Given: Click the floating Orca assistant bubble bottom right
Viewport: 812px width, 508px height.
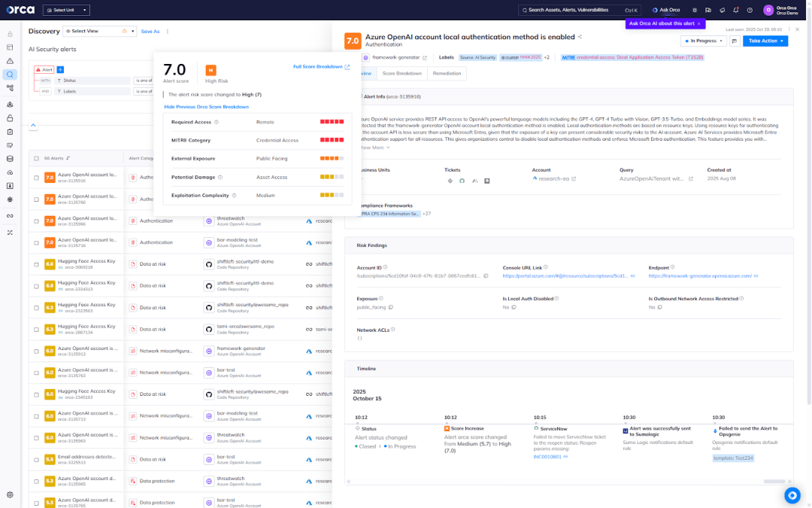Looking at the screenshot, I should [x=792, y=495].
